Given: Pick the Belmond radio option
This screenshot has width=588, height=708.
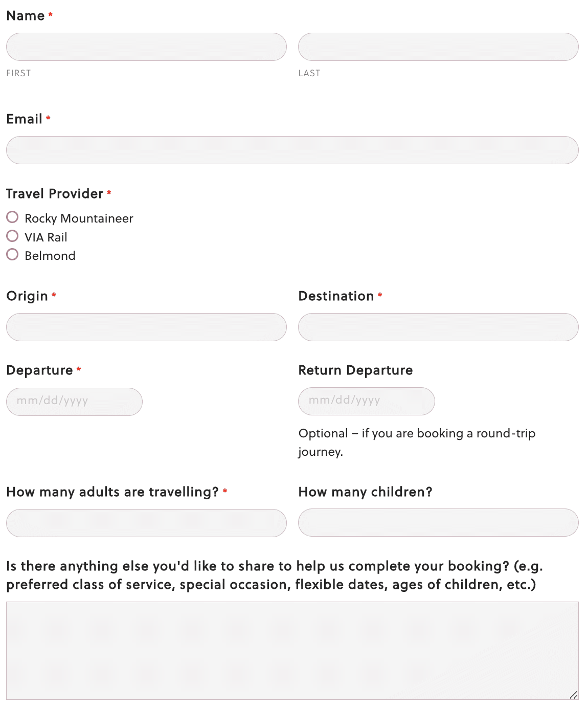Looking at the screenshot, I should [x=12, y=255].
